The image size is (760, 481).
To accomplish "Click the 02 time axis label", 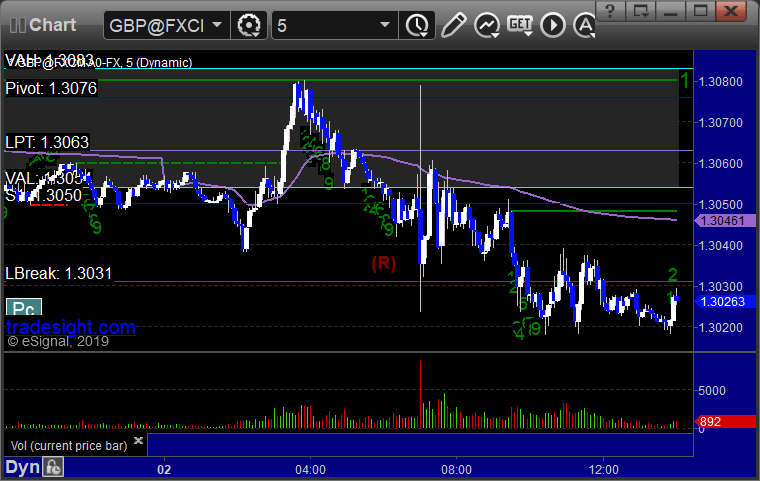I will coord(164,470).
